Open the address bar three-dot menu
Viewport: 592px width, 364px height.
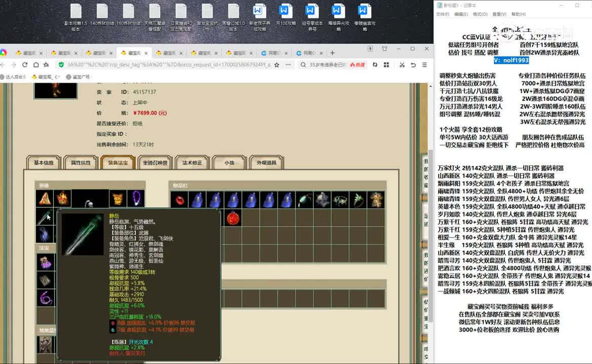click(x=288, y=65)
